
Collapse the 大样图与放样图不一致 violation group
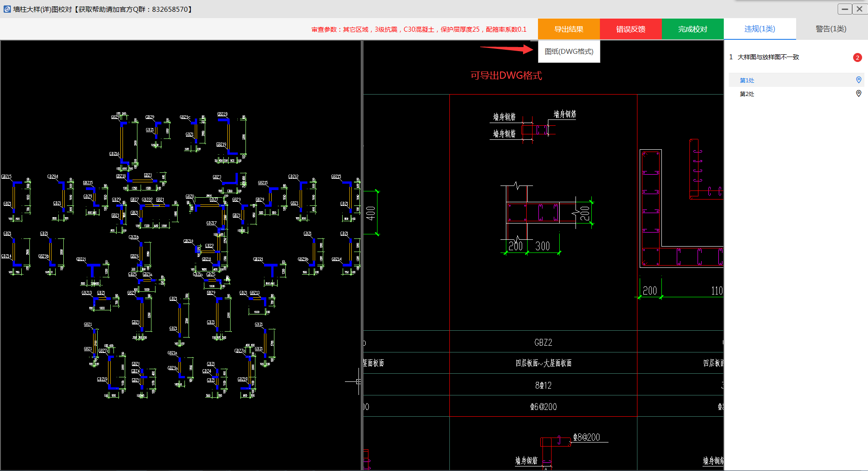point(768,57)
